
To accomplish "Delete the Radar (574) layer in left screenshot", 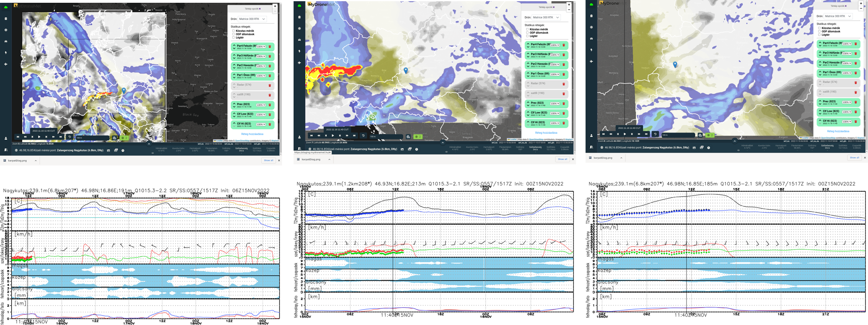I will click(270, 85).
